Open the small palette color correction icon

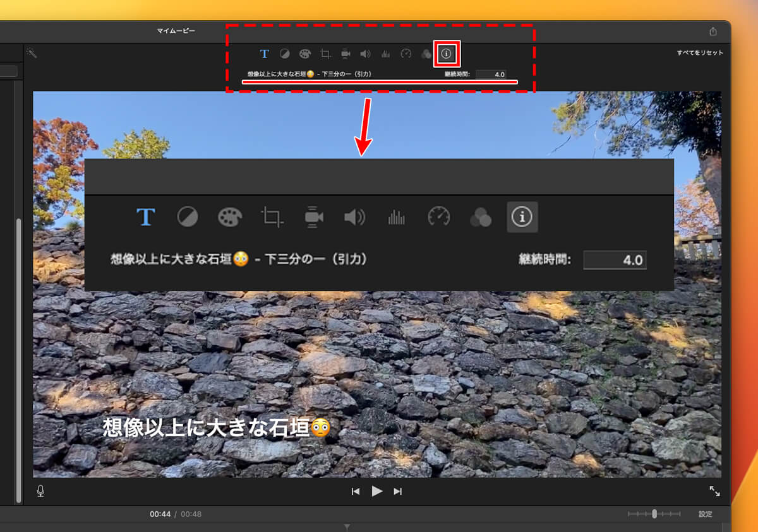pyautogui.click(x=305, y=54)
